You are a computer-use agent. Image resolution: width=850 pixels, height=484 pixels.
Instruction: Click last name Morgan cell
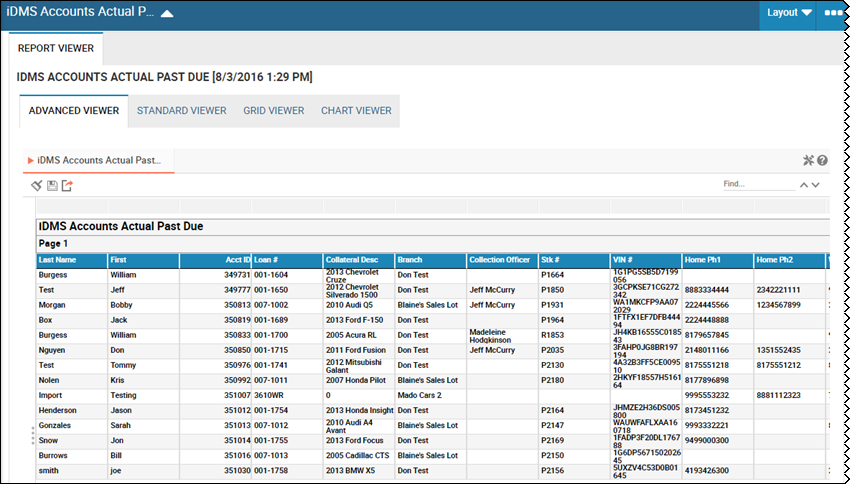72,306
